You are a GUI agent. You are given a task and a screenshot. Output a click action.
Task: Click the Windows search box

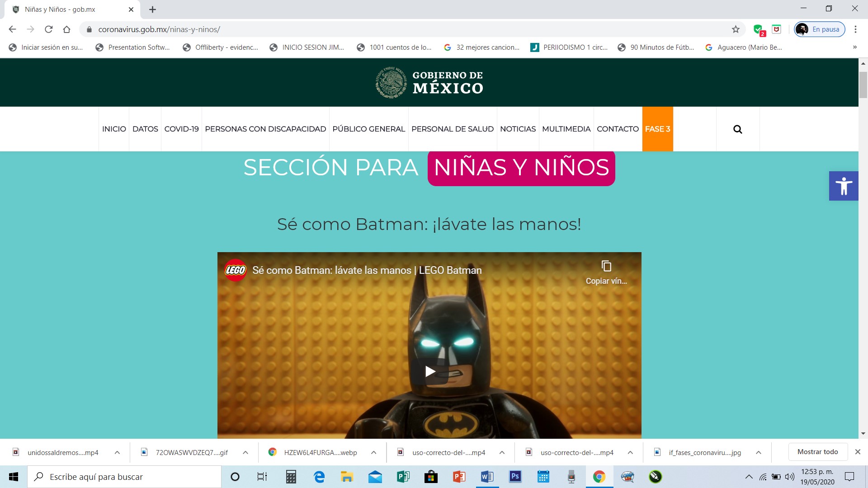click(124, 477)
